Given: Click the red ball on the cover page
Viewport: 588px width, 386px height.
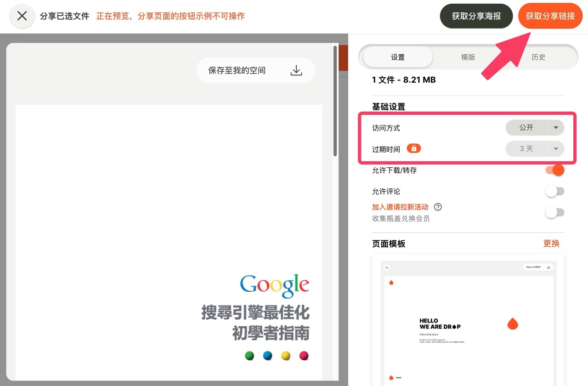Looking at the screenshot, I should click(304, 356).
